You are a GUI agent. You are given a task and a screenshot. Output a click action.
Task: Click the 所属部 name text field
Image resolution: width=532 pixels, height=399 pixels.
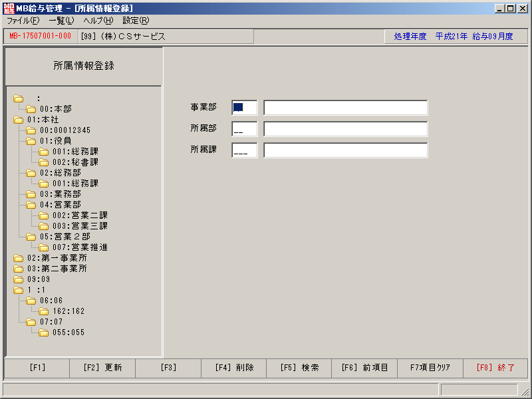click(x=346, y=129)
